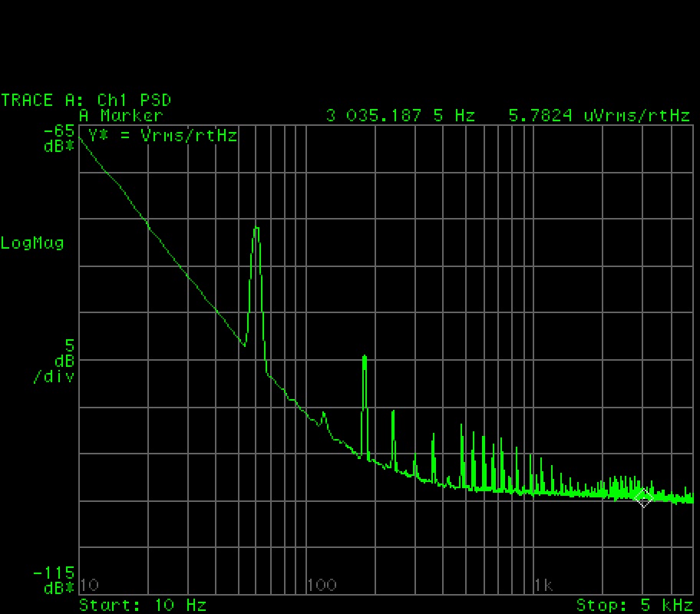Click the '10' x-axis tick label
Viewport: 700px width, 614px height.
click(90, 585)
